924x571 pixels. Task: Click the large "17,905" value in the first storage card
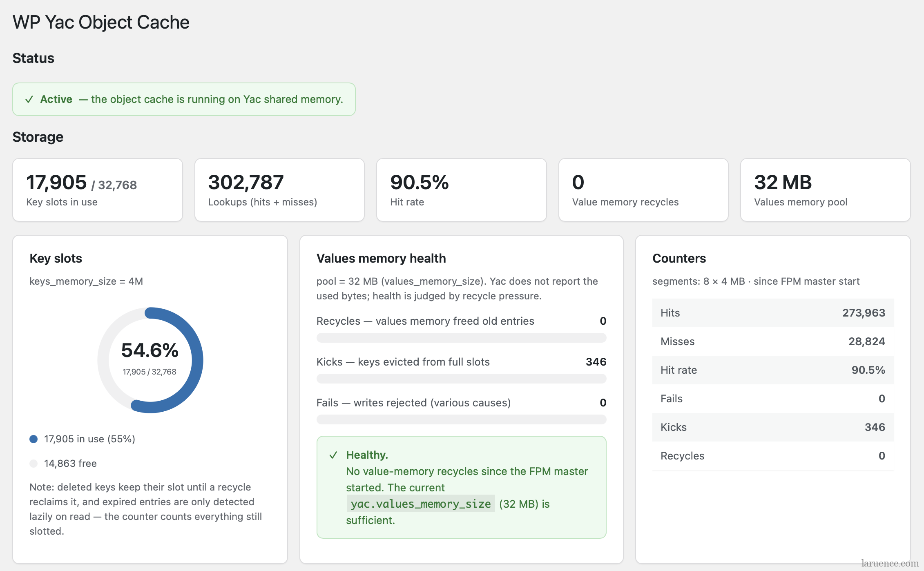56,182
